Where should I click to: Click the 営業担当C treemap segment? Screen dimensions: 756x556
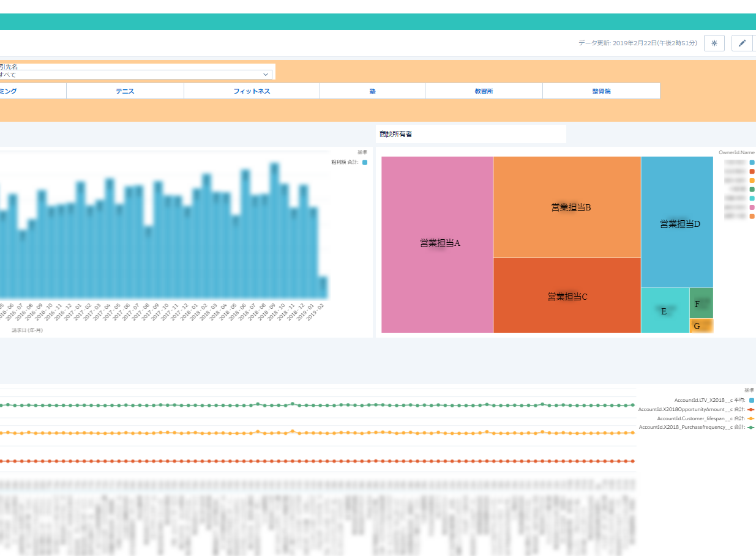(x=567, y=295)
